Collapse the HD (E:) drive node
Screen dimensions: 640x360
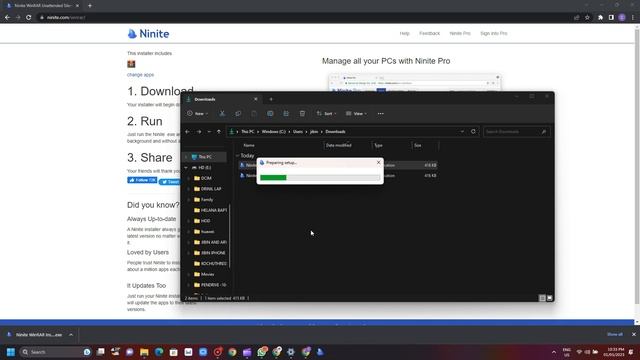point(186,168)
